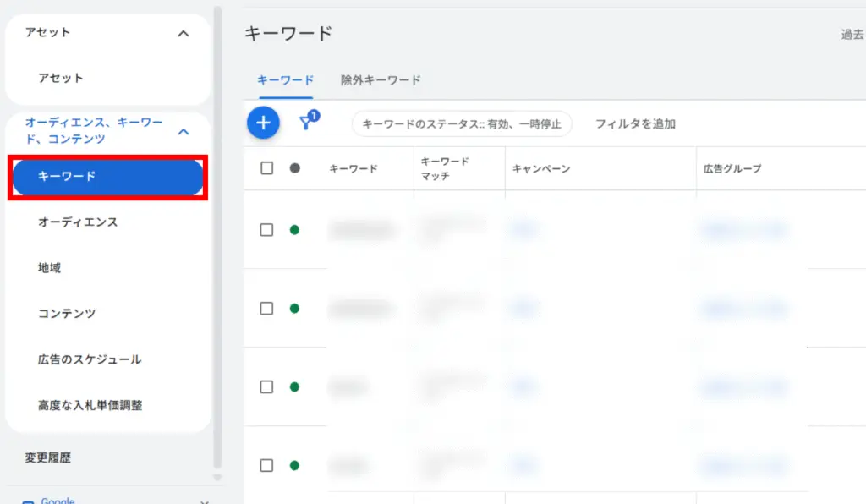Switch to the 除外キーワード tab
Viewport: 866px width, 504px height.
point(381,80)
